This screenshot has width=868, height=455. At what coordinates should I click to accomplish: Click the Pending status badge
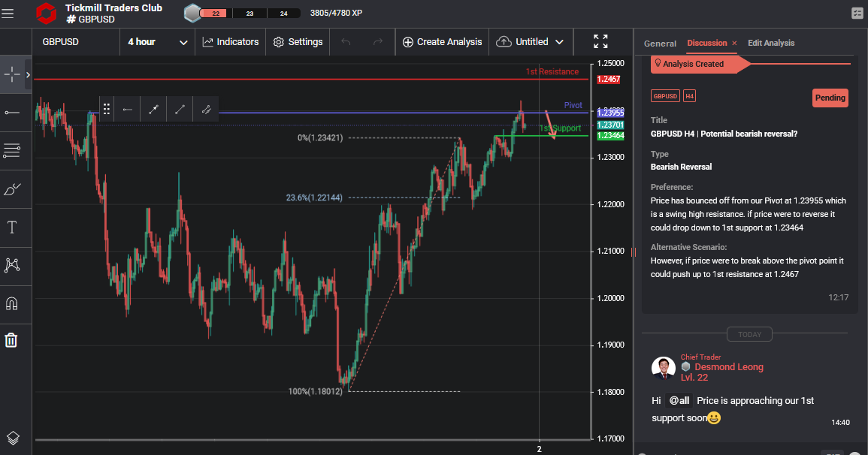click(830, 98)
